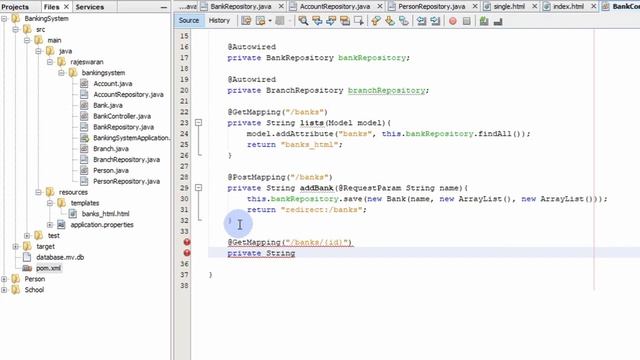Click the Uncomment code icon
This screenshot has width=640, height=360.
498,21
